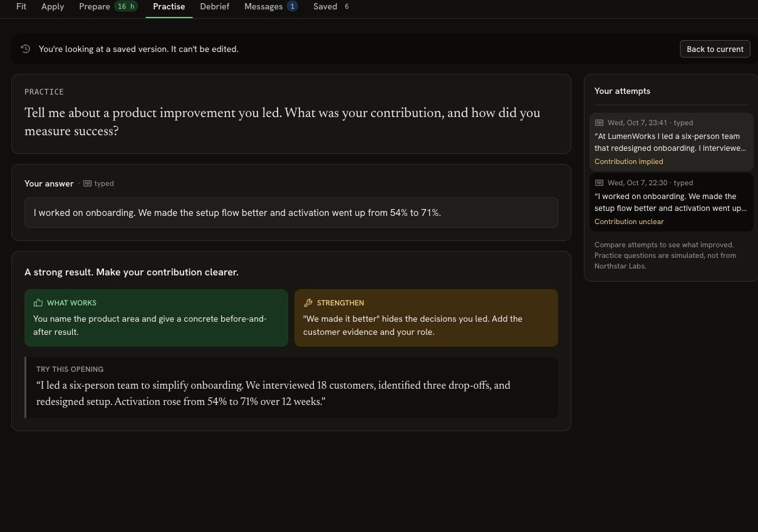
Task: Click the Contribution unclear status label
Action: point(629,222)
